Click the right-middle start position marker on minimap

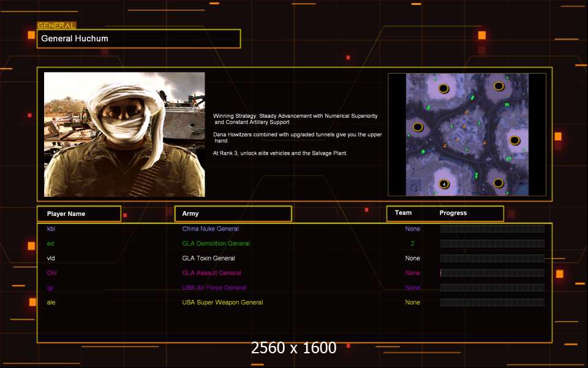[514, 140]
